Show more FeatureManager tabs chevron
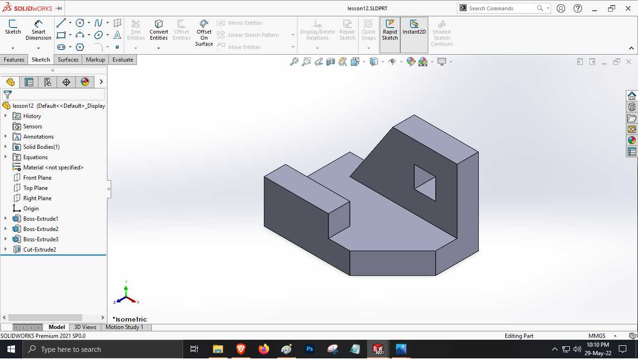Screen dimensions: 638x364 101,82
